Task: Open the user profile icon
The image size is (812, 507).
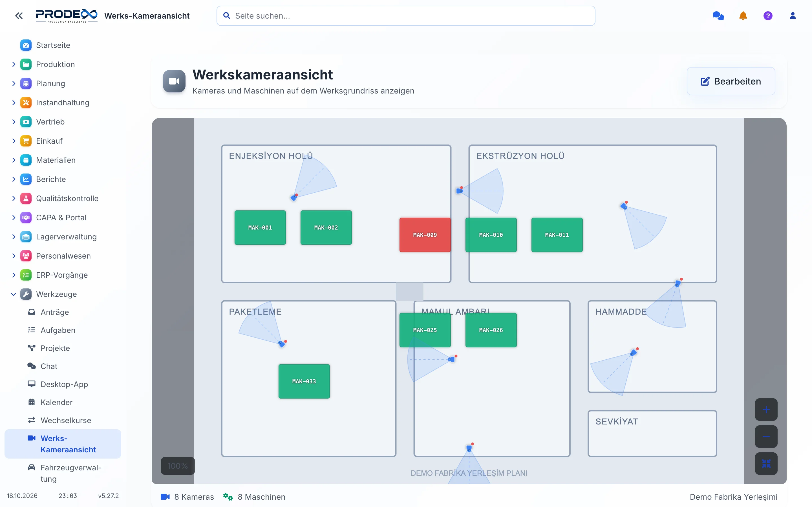Action: [793, 16]
